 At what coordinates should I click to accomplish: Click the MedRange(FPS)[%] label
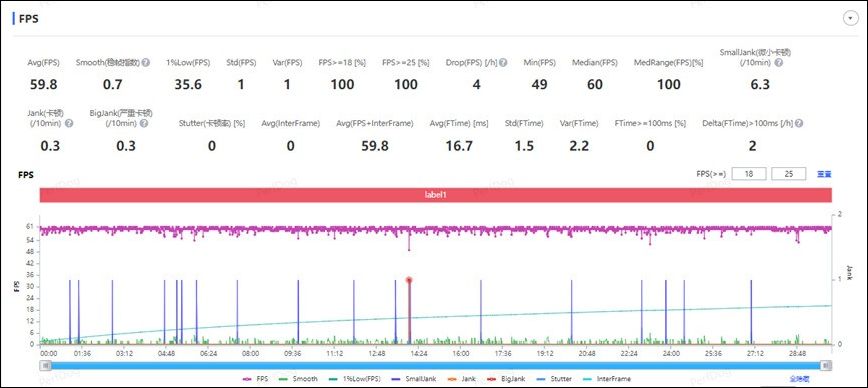pos(669,63)
